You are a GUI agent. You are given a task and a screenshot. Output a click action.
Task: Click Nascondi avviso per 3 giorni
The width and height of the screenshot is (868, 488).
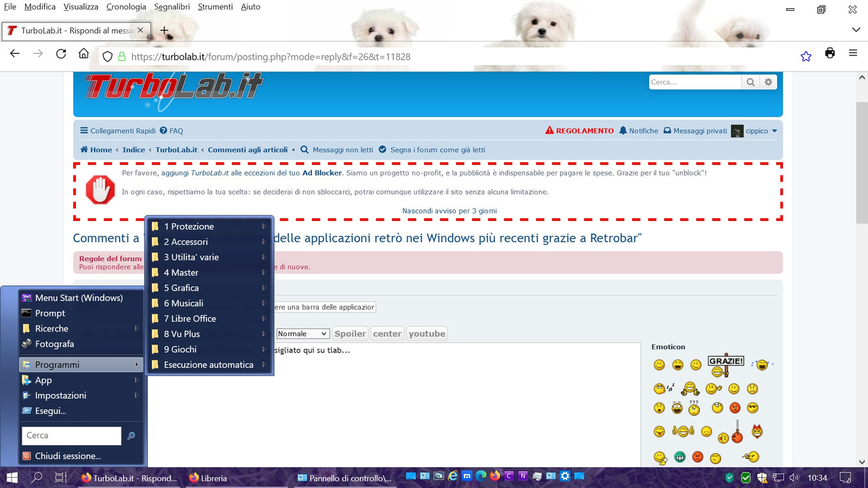(x=450, y=211)
